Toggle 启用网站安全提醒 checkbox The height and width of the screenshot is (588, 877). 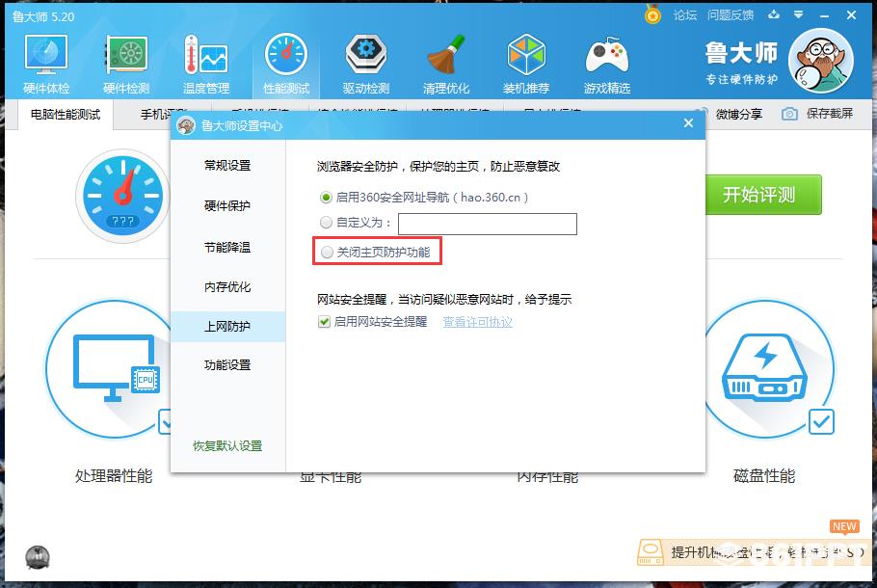[x=324, y=321]
